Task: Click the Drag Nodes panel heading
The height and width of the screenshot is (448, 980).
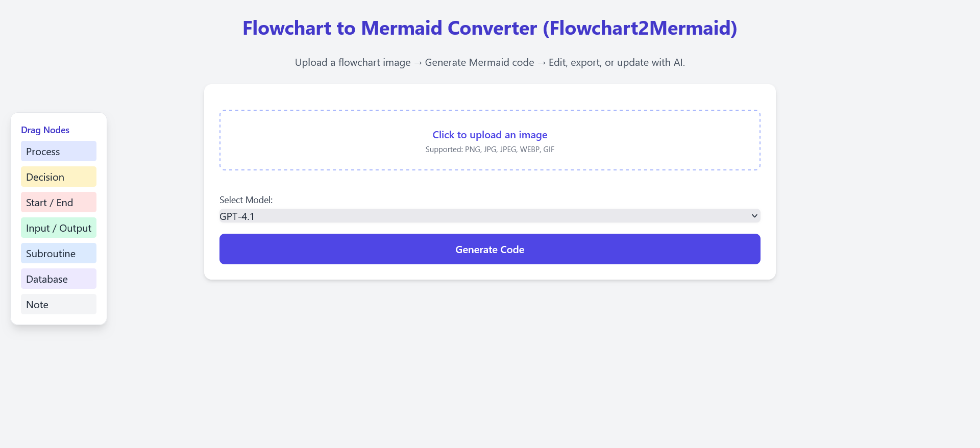Action: click(x=45, y=130)
